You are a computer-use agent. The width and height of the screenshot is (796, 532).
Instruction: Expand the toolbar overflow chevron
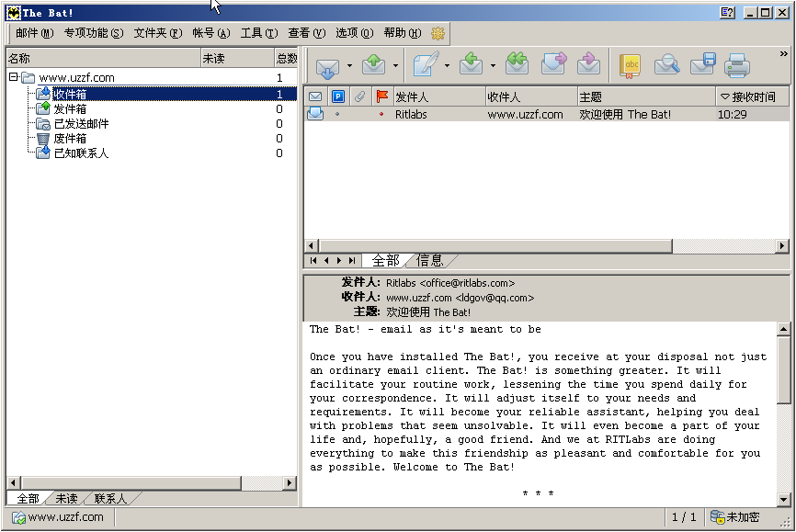[784, 53]
